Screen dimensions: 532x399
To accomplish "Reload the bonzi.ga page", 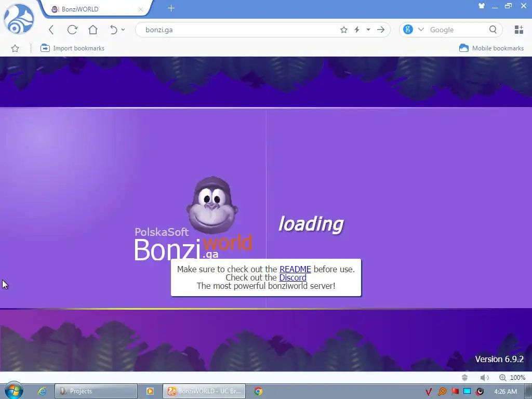I will (72, 30).
